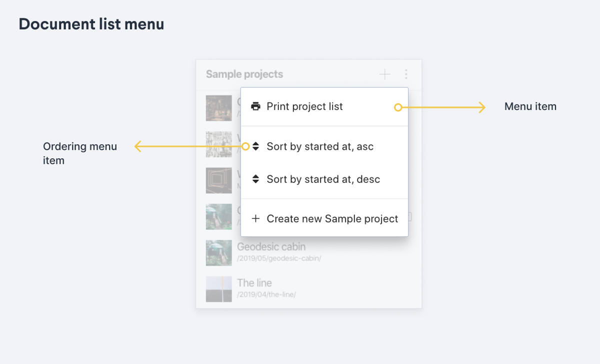
Task: Click the plus icon beside Create new Sample project
Action: point(255,218)
